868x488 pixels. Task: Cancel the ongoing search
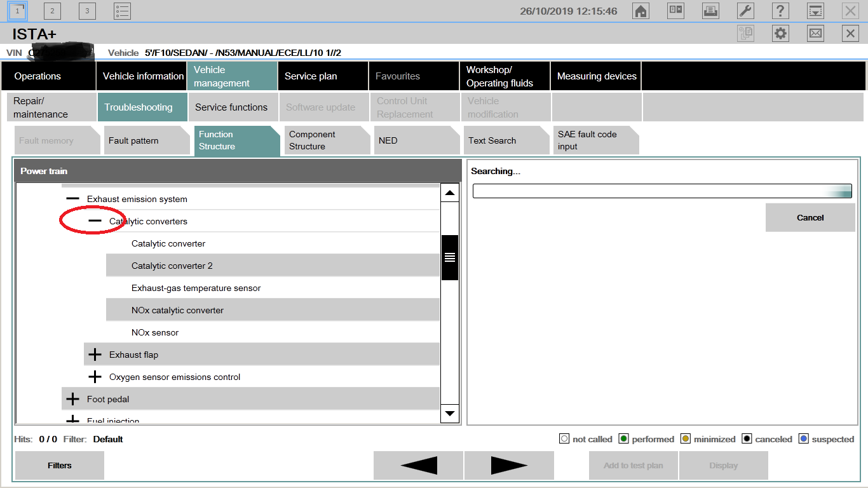point(810,217)
